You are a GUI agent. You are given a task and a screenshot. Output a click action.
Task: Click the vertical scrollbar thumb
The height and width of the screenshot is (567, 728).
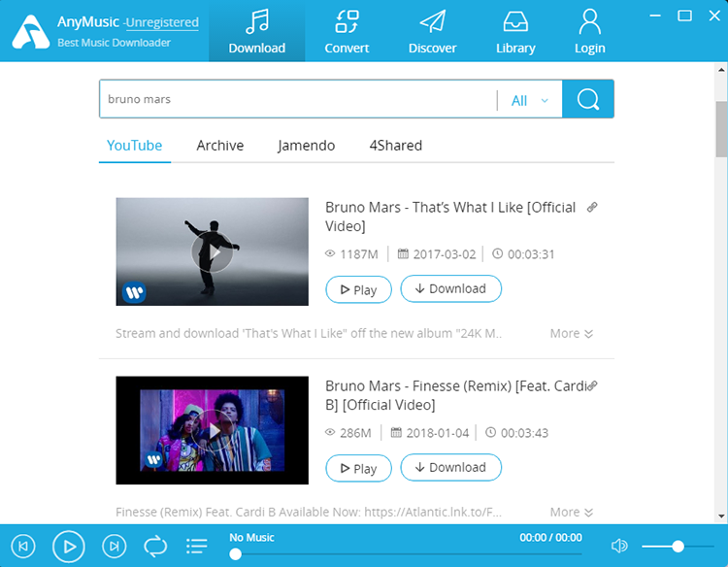point(721,129)
